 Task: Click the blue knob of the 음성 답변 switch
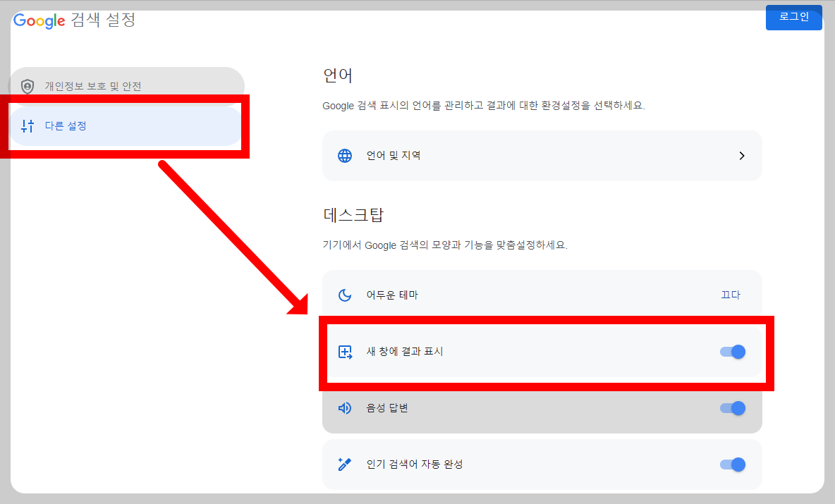click(x=738, y=407)
